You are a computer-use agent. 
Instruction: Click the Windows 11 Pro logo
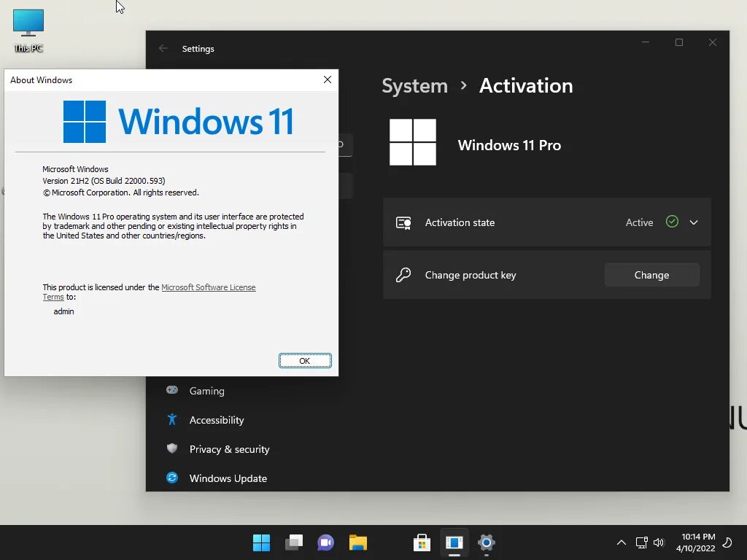(413, 142)
